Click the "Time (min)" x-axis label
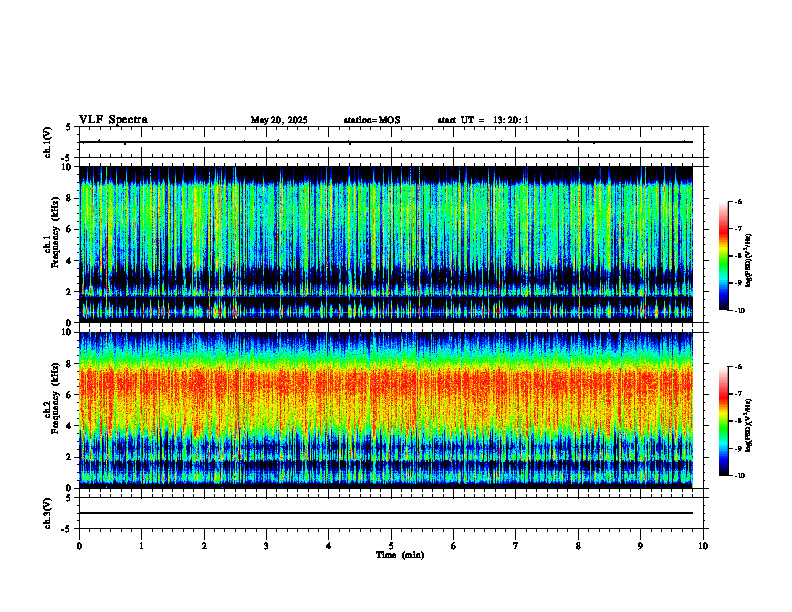The height and width of the screenshot is (612, 792). [x=400, y=555]
